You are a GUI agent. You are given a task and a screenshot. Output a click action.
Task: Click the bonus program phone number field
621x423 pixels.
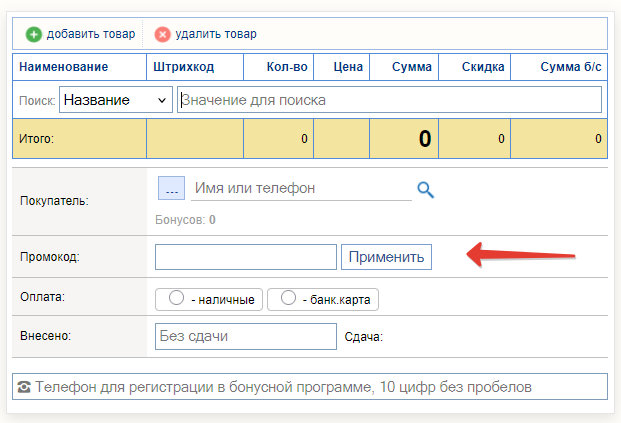pyautogui.click(x=310, y=387)
